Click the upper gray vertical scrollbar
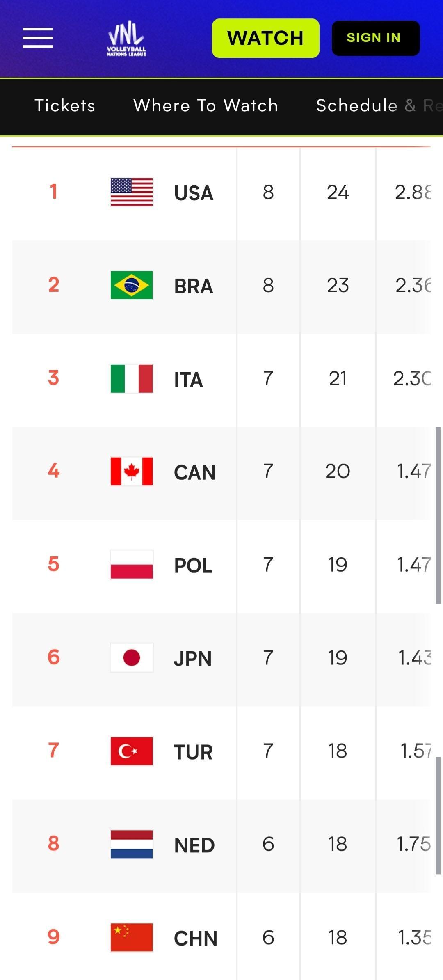This screenshot has height=980, width=443. (438, 515)
